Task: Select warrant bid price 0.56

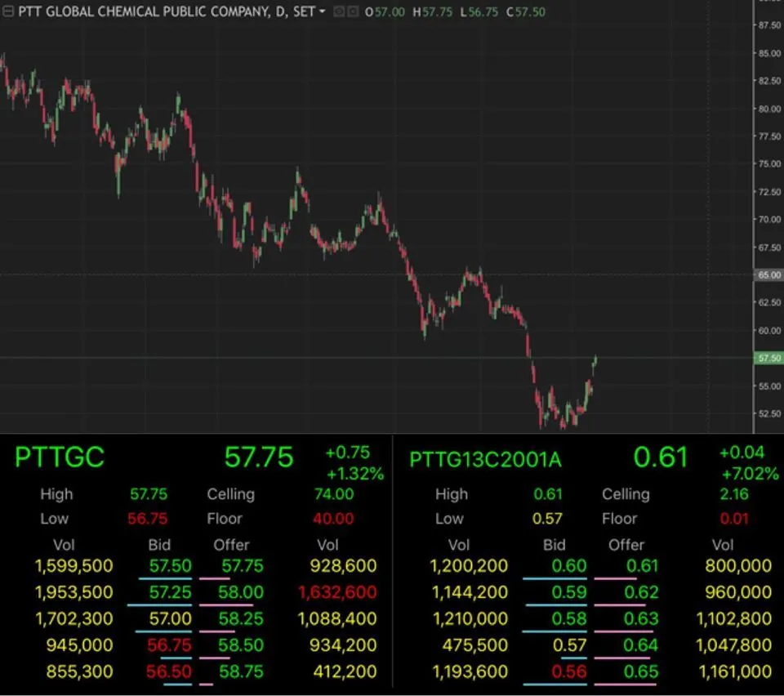Action: [569, 671]
